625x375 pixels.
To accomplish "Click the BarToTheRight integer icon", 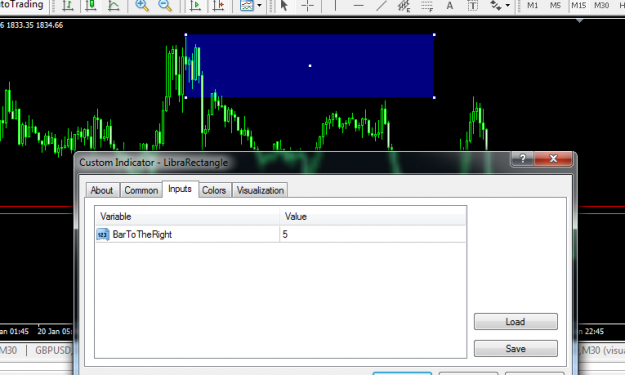I will point(103,234).
